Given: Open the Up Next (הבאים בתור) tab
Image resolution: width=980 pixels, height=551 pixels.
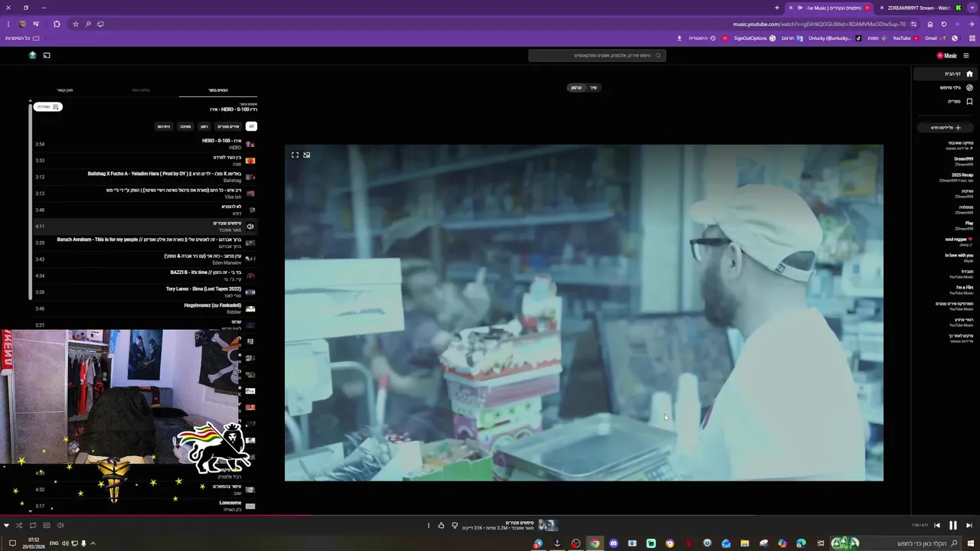Looking at the screenshot, I should pos(218,90).
